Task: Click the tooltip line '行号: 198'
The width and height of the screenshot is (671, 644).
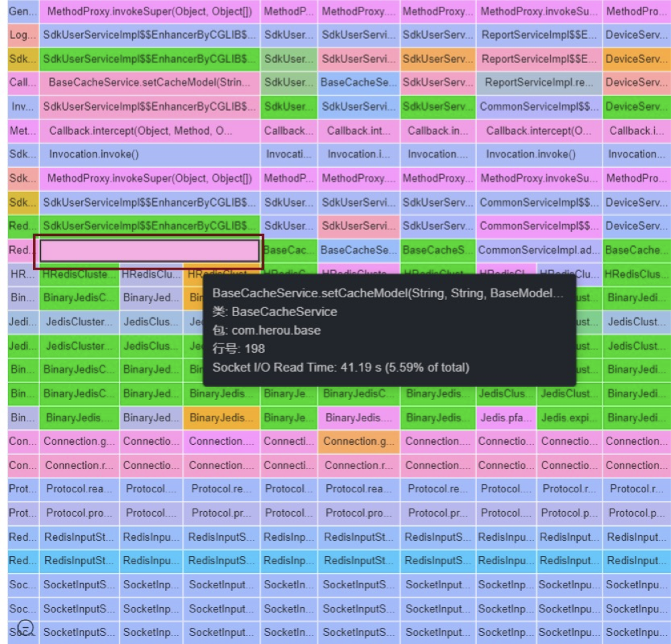Action: tap(238, 349)
